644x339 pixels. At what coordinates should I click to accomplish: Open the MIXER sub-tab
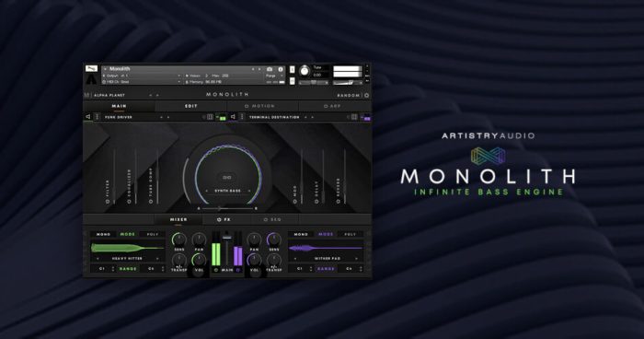click(x=178, y=219)
